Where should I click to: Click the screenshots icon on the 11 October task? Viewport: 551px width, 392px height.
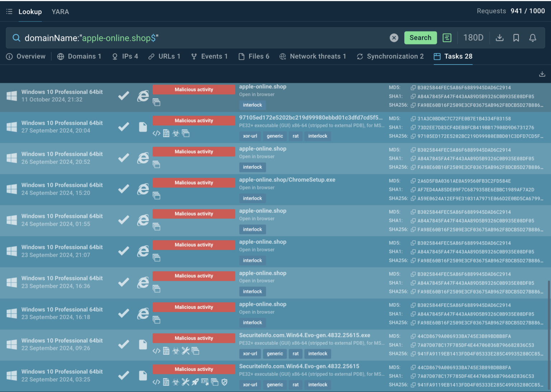point(157,102)
